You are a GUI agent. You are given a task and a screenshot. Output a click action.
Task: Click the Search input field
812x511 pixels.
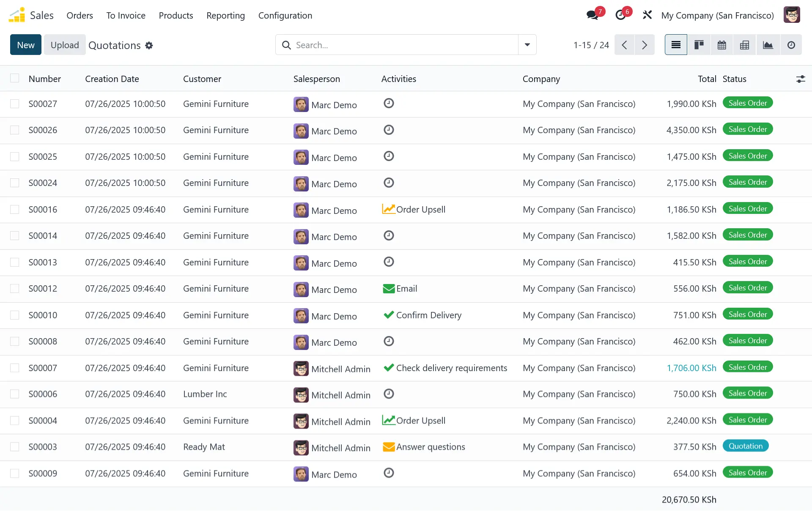[402, 45]
